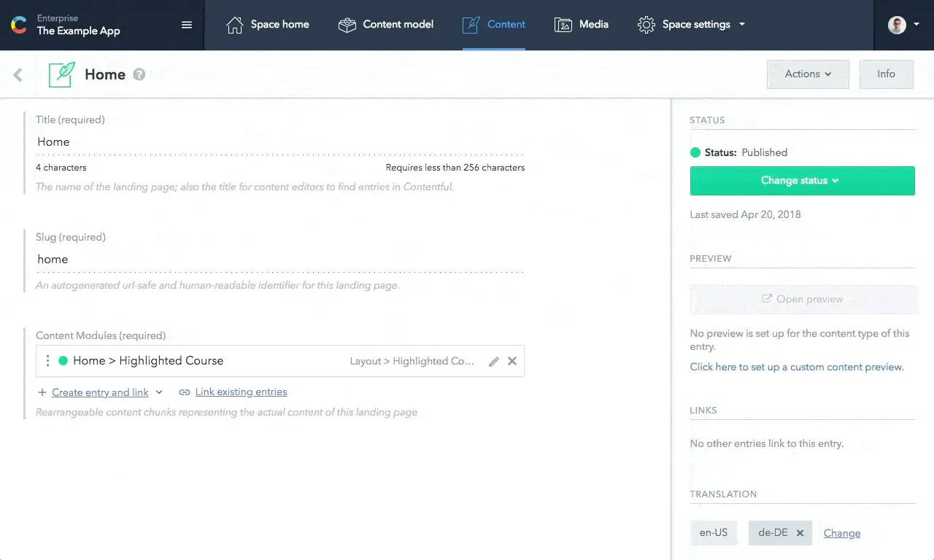
Task: Click the entry leaf icon next to Home
Action: (62, 74)
